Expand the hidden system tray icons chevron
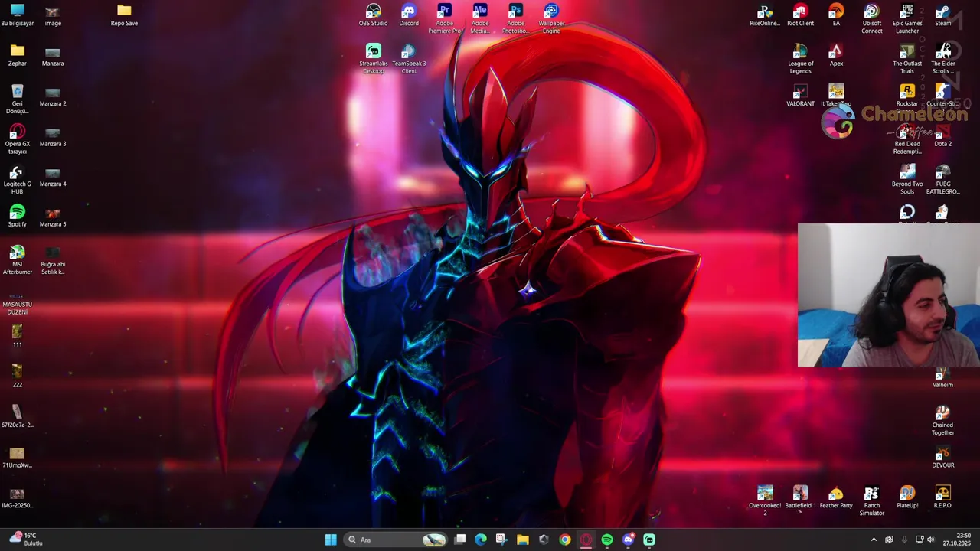The image size is (980, 551). coord(874,540)
